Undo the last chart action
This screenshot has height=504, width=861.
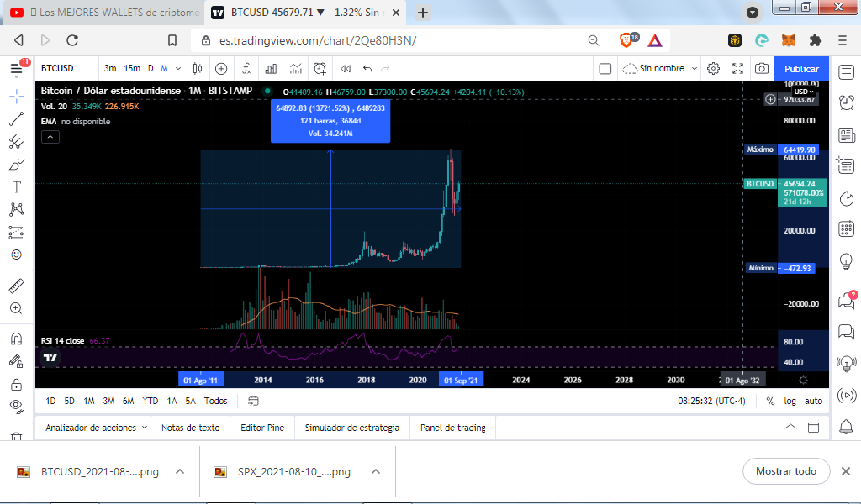point(367,69)
